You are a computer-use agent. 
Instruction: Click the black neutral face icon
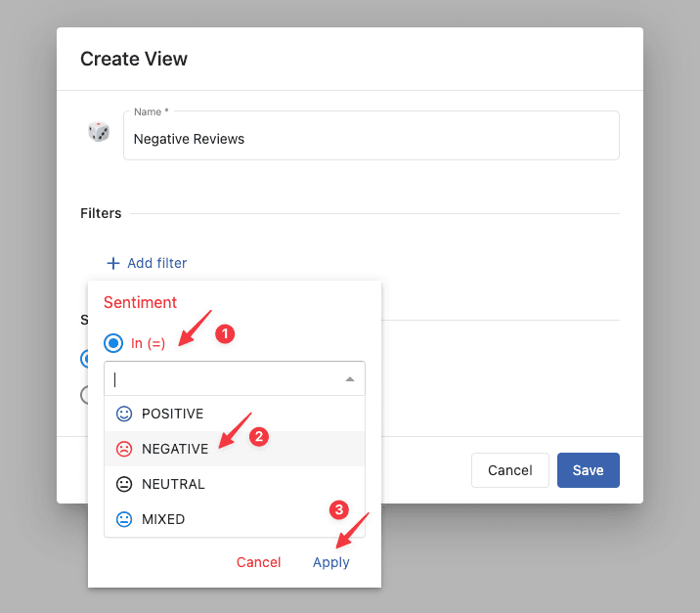tap(124, 484)
